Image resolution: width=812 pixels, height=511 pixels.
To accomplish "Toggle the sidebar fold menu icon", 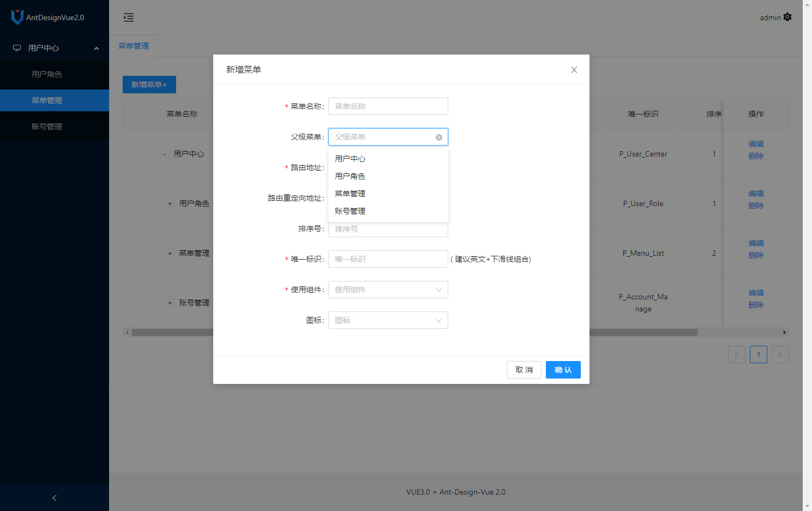I will tap(129, 17).
